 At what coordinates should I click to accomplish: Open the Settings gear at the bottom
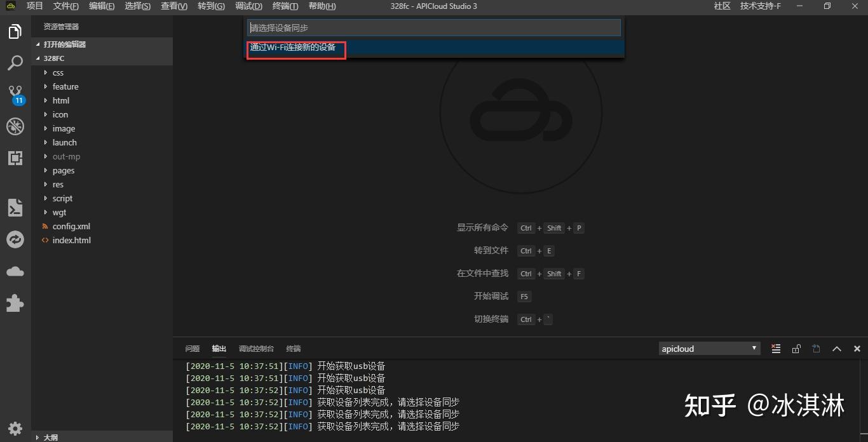click(x=15, y=428)
